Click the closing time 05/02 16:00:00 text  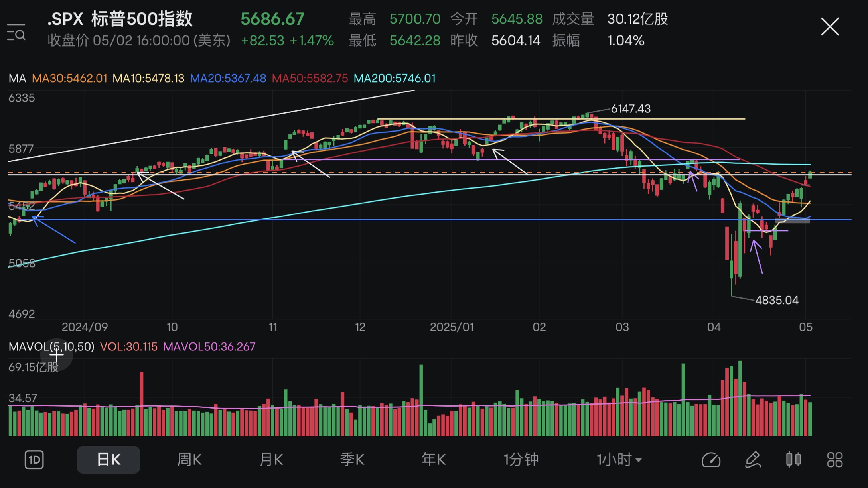coord(141,41)
